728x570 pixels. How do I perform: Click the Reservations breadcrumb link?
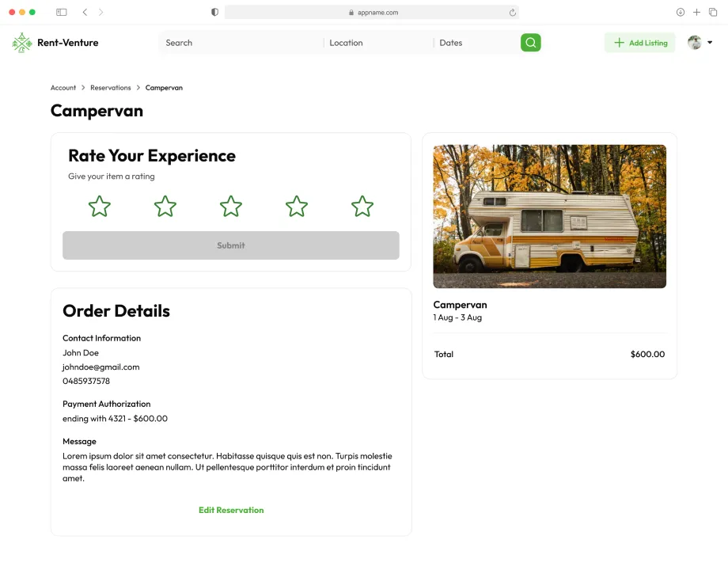pos(111,88)
